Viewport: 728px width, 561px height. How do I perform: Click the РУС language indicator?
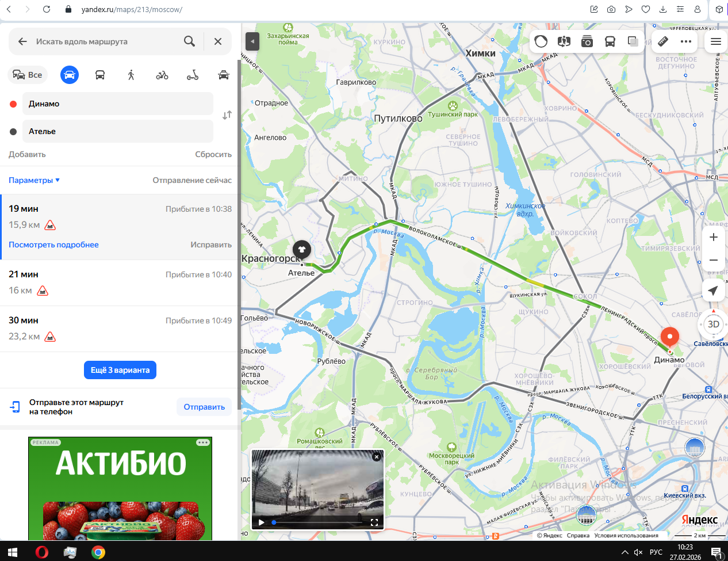(x=656, y=552)
